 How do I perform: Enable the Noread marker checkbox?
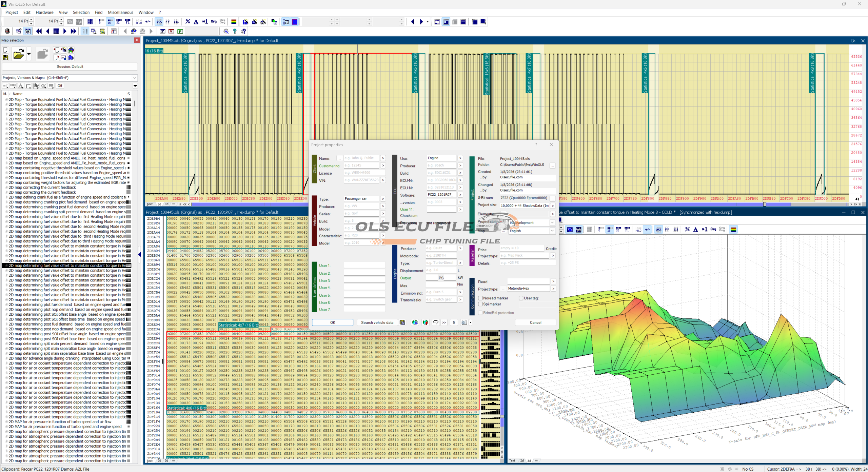click(x=480, y=298)
